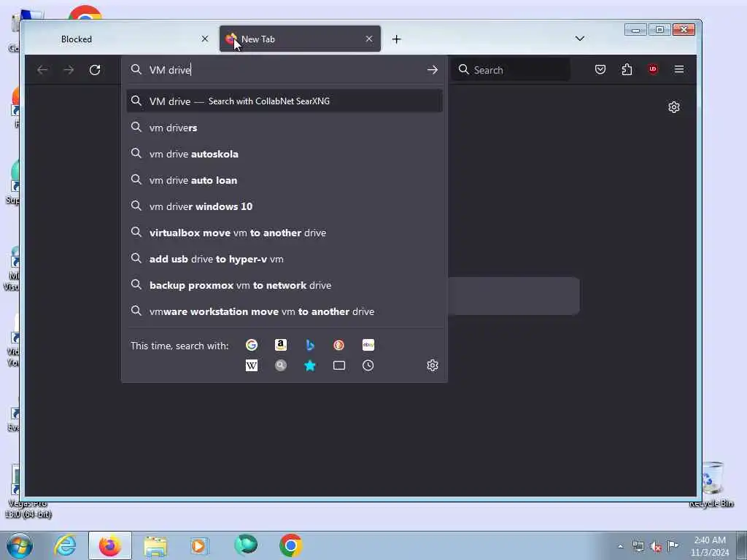Reload the current page
The width and height of the screenshot is (747, 560).
tap(95, 70)
